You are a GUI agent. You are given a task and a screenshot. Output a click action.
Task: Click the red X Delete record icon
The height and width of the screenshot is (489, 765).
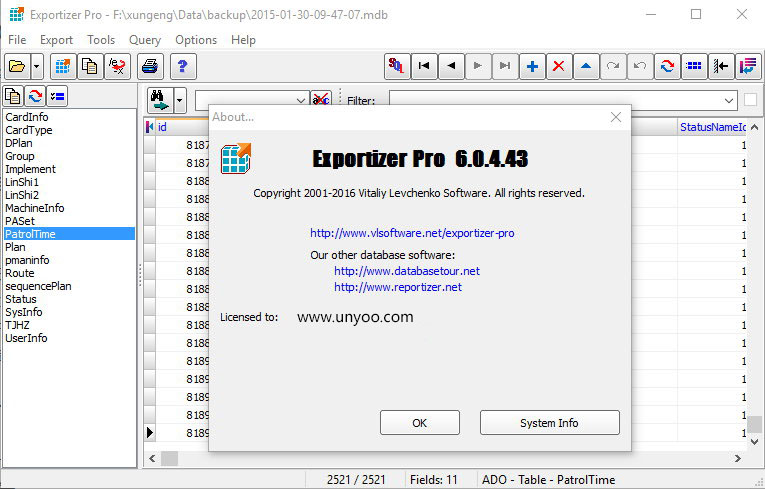click(x=559, y=66)
